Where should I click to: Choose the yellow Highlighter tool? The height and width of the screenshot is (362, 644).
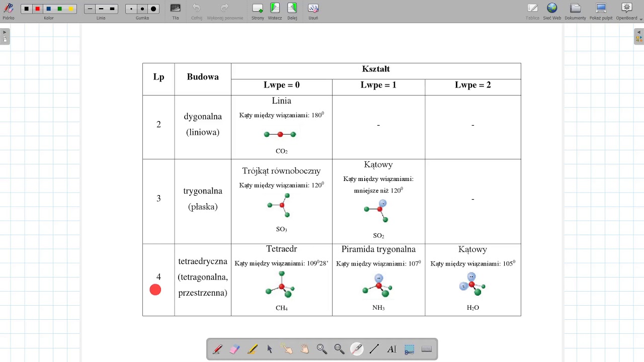(x=252, y=349)
